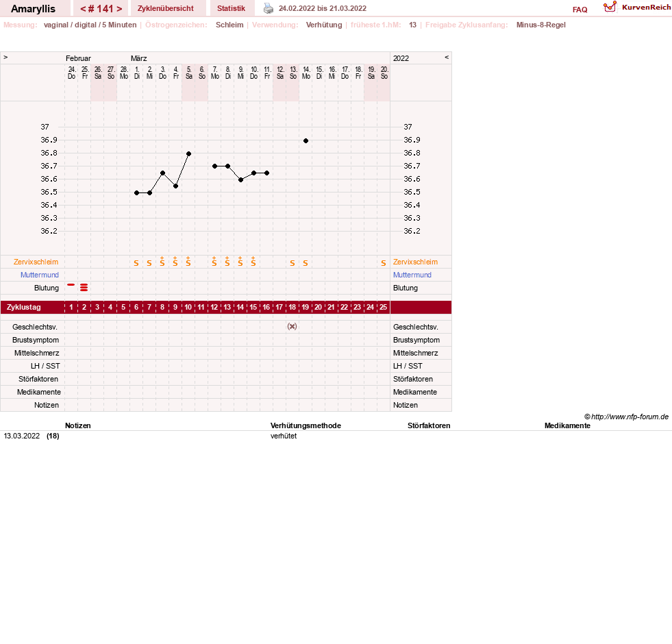Click the left 'LH / SST' row label
The image size is (672, 644).
pos(45,366)
